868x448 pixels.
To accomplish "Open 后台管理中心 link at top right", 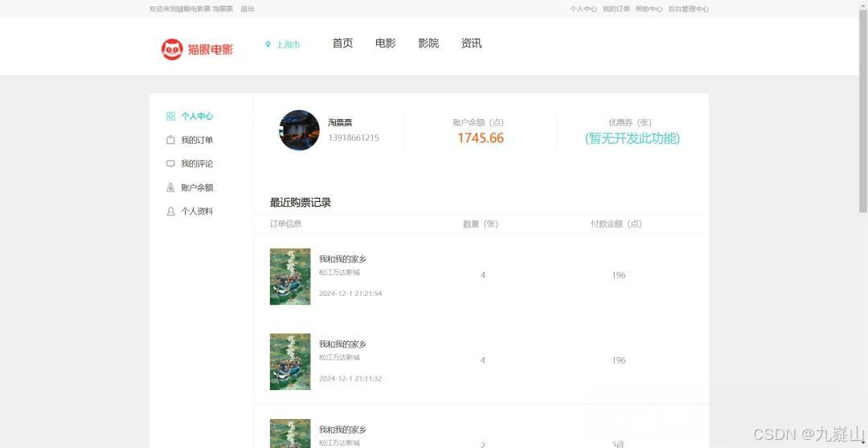I will (688, 9).
